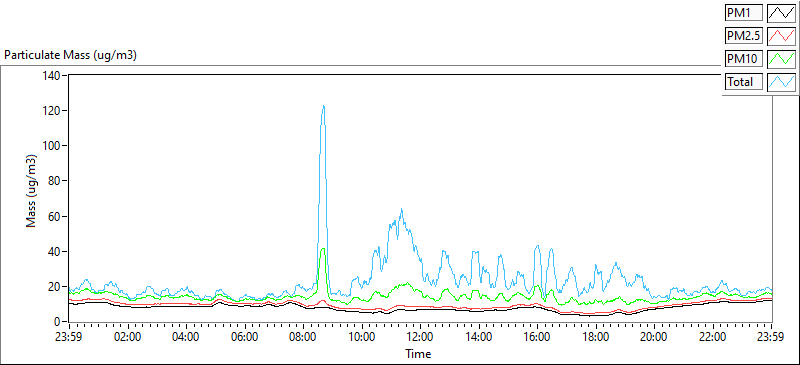Click the ending 23:59 x-axis label
This screenshot has width=800, height=365.
[x=771, y=337]
